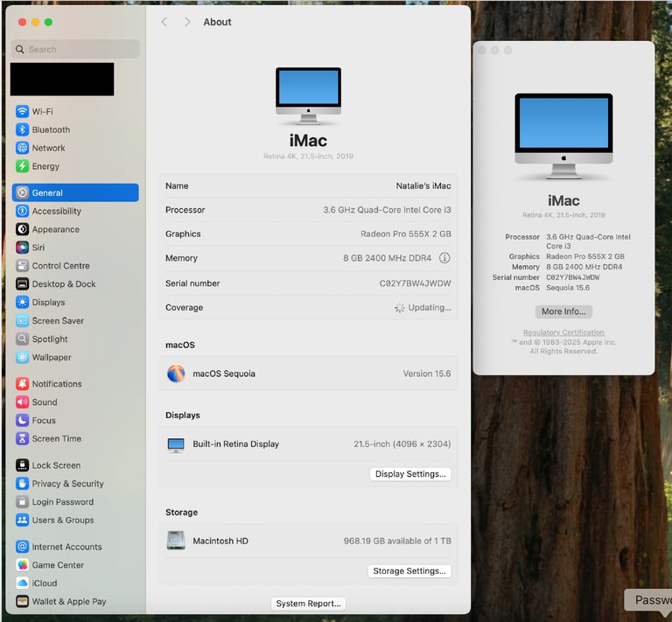The height and width of the screenshot is (622, 672).
Task: Click the sidebar Search field
Action: tap(75, 49)
